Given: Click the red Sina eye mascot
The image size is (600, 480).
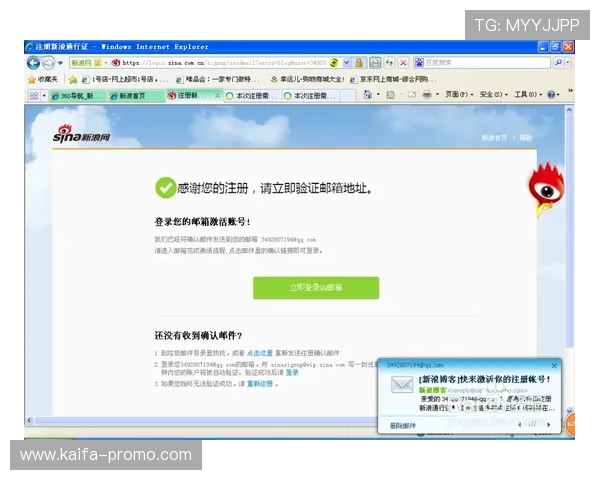Looking at the screenshot, I should (x=546, y=190).
